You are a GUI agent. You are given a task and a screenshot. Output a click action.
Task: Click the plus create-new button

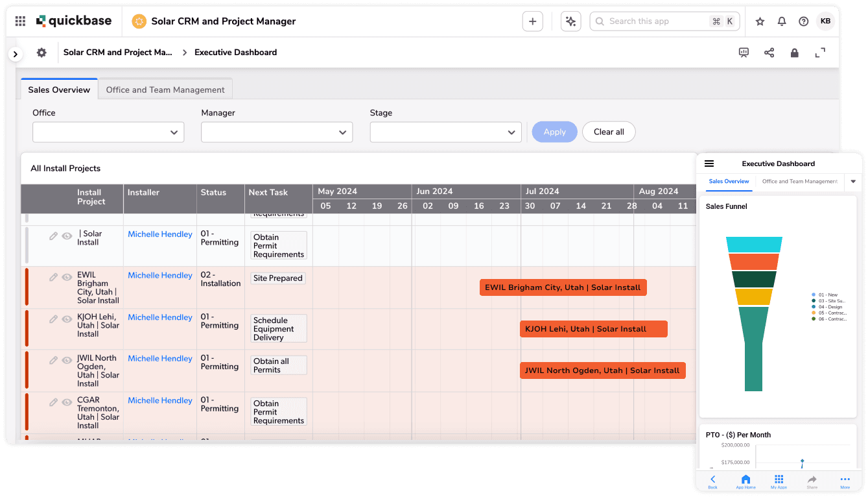532,21
